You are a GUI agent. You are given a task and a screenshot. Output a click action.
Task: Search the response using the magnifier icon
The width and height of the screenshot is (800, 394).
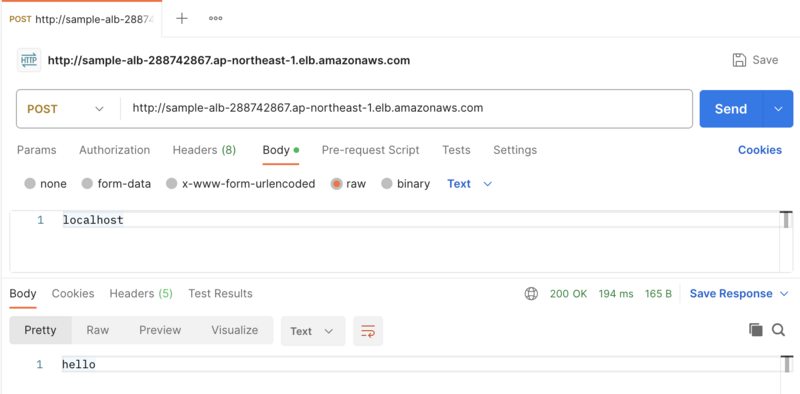[x=778, y=330]
